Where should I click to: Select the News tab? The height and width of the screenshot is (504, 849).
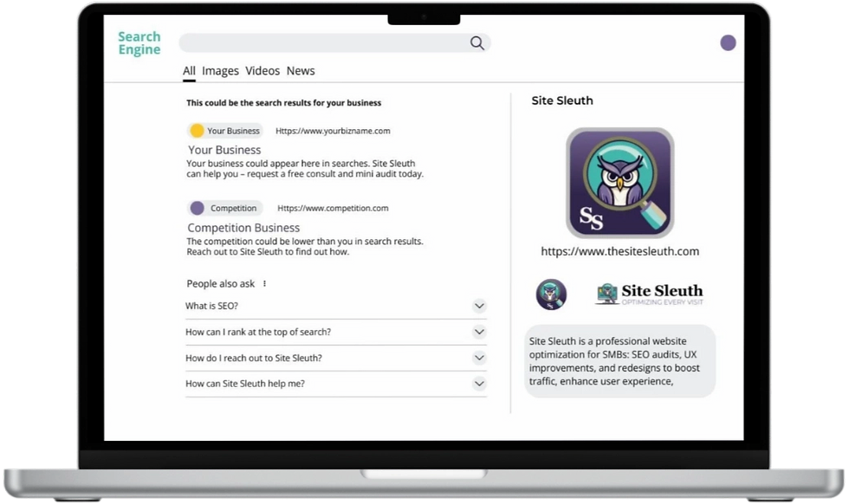301,71
